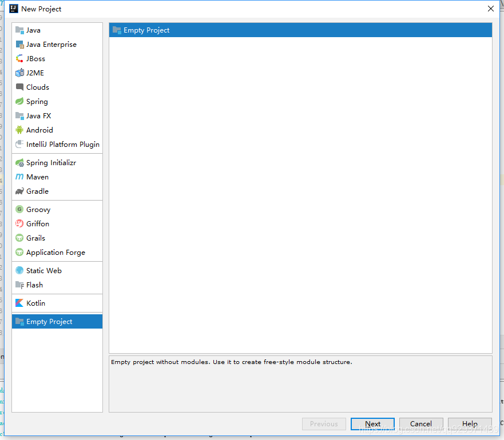The height and width of the screenshot is (440, 504).
Task: Click the Next button
Action: tap(372, 424)
